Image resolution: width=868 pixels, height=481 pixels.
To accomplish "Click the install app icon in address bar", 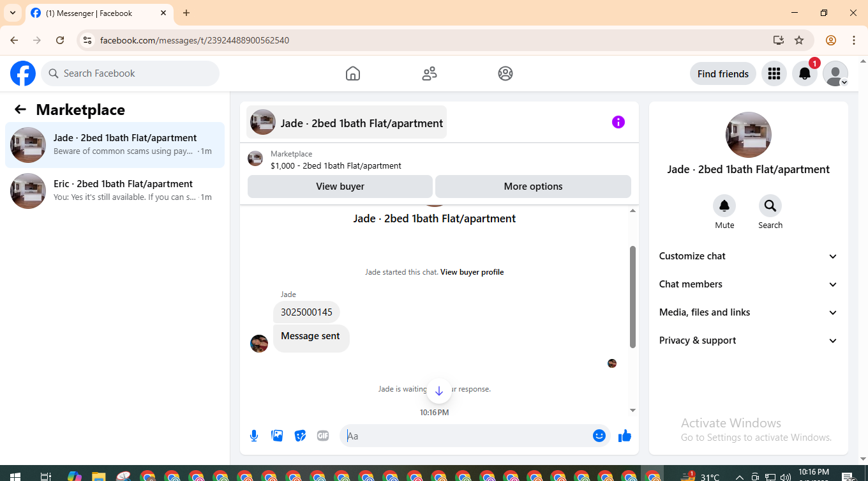I will (x=778, y=40).
